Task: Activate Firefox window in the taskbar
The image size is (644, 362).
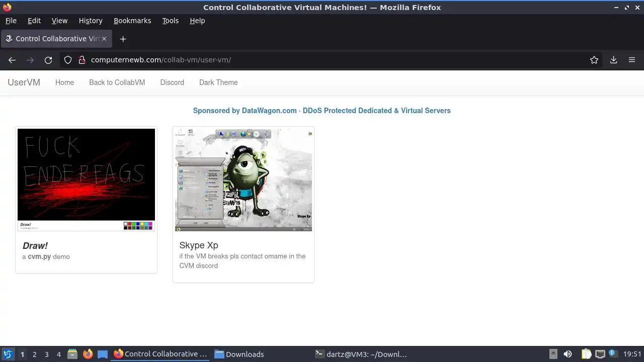Action: coord(161,354)
